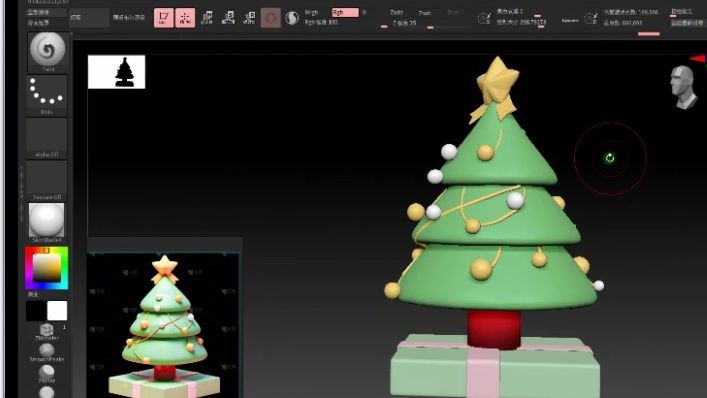Click the reference Christmas tree image
This screenshot has width=707, height=398.
pyautogui.click(x=163, y=325)
